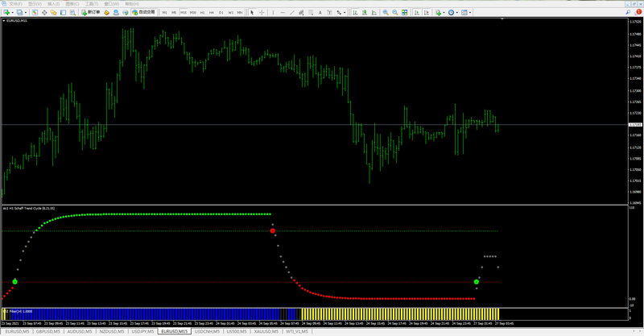
Task: Expand the templates dropdown arrow
Action: 470,13
